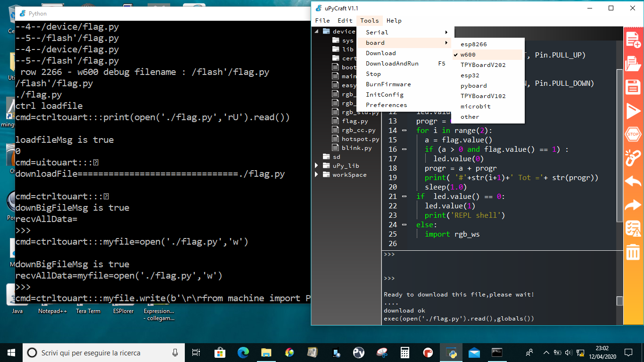
Task: Select the sd folder in tree
Action: click(x=336, y=157)
